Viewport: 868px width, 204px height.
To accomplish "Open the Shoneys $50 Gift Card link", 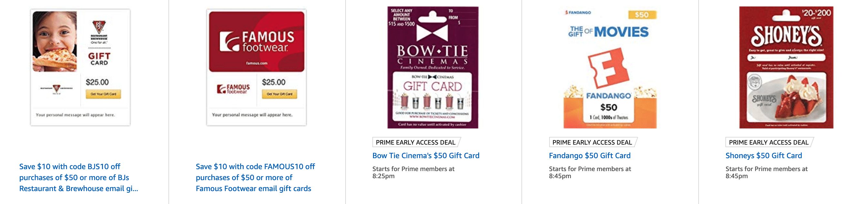I will coord(763,156).
